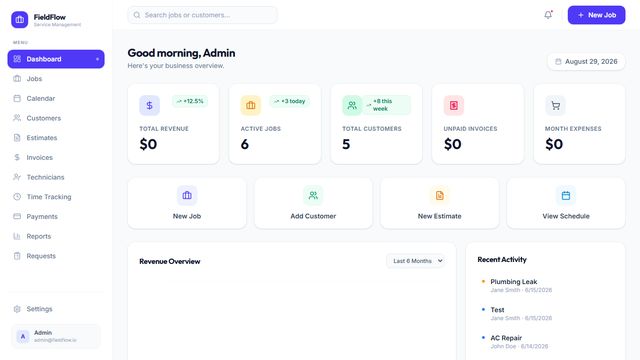The width and height of the screenshot is (640, 360).
Task: Open Time Tracking
Action: (56, 197)
